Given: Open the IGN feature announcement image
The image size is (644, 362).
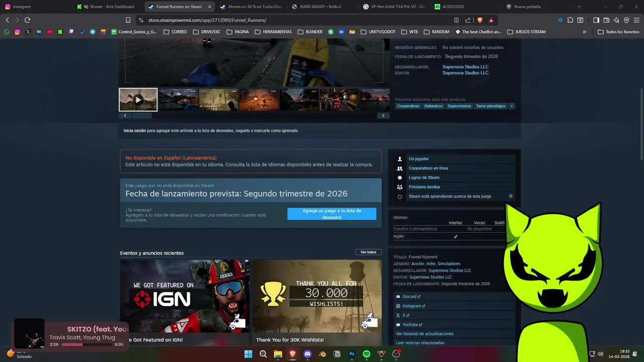Looking at the screenshot, I should [185, 296].
